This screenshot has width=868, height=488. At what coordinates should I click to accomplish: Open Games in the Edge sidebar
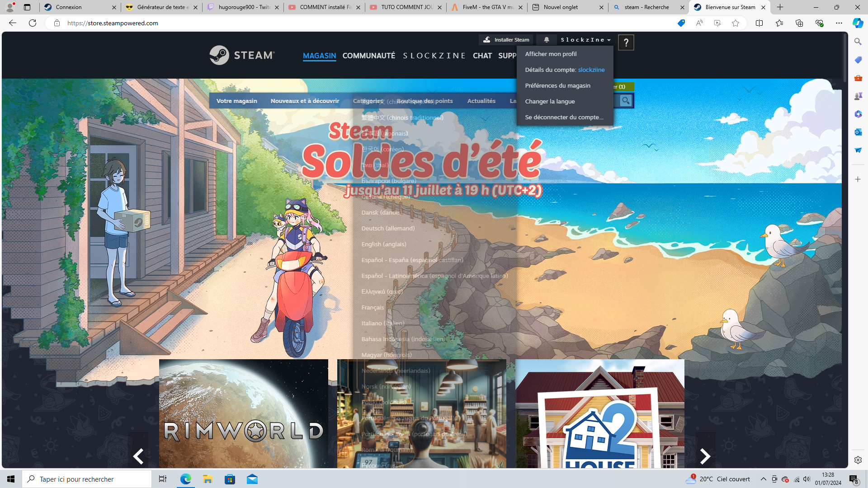[858, 96]
